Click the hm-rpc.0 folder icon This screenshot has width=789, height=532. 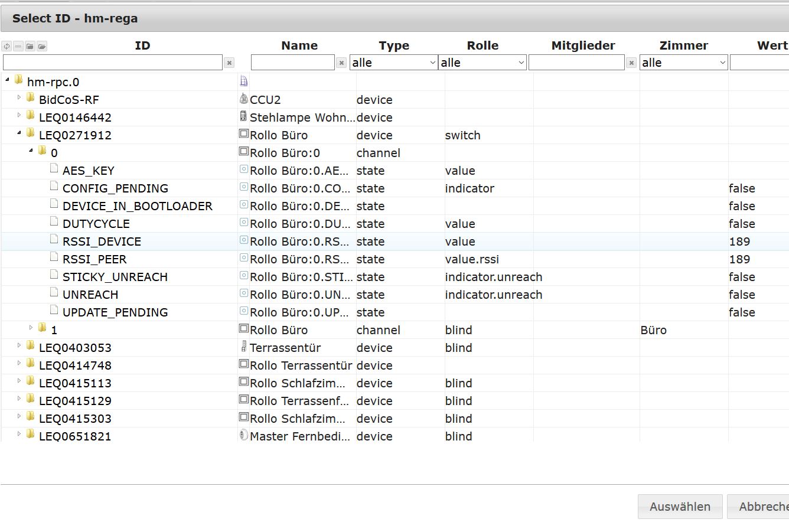click(19, 80)
